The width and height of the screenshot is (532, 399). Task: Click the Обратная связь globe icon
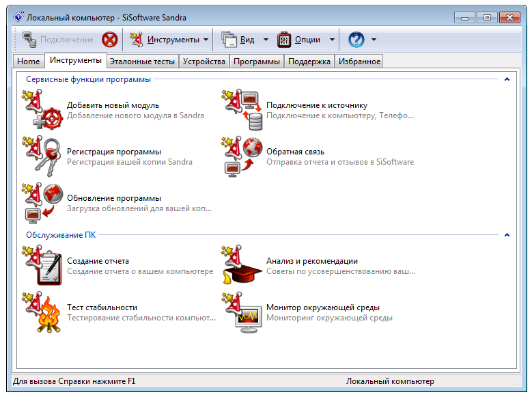click(242, 156)
